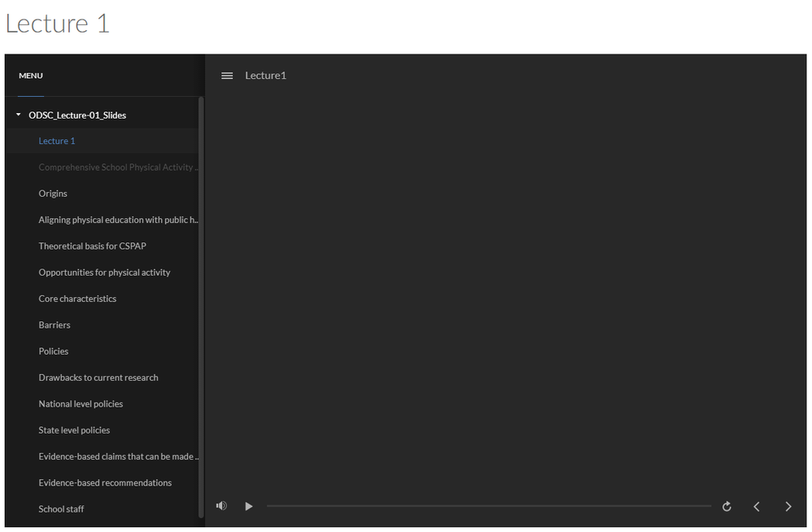This screenshot has width=812, height=532.
Task: Open Evidence-based recommendations
Action: (x=105, y=482)
